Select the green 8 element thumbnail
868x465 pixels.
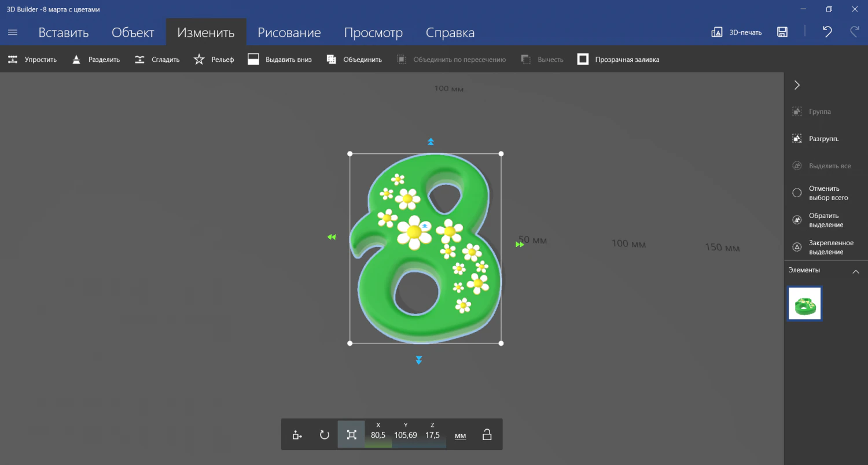[805, 304]
